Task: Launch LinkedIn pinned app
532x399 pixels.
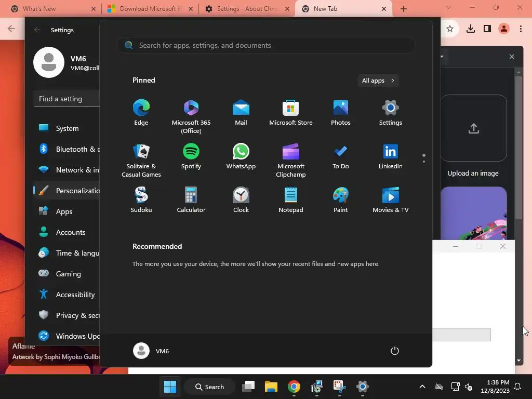Action: click(391, 156)
